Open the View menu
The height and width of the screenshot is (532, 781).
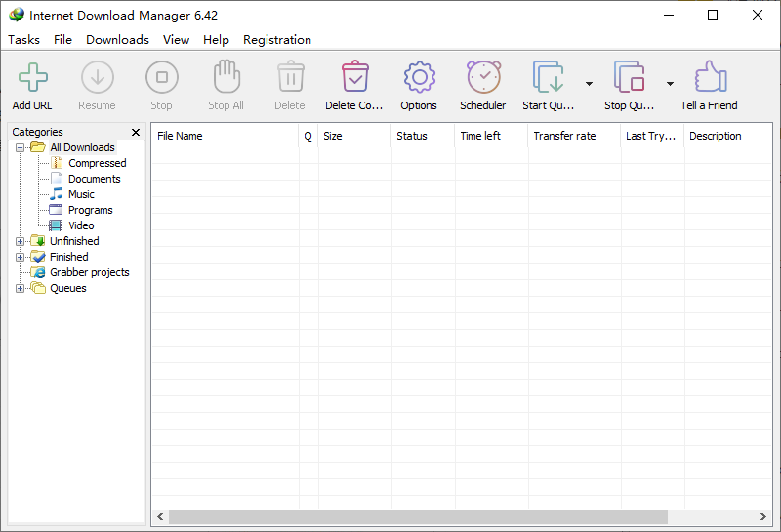177,40
